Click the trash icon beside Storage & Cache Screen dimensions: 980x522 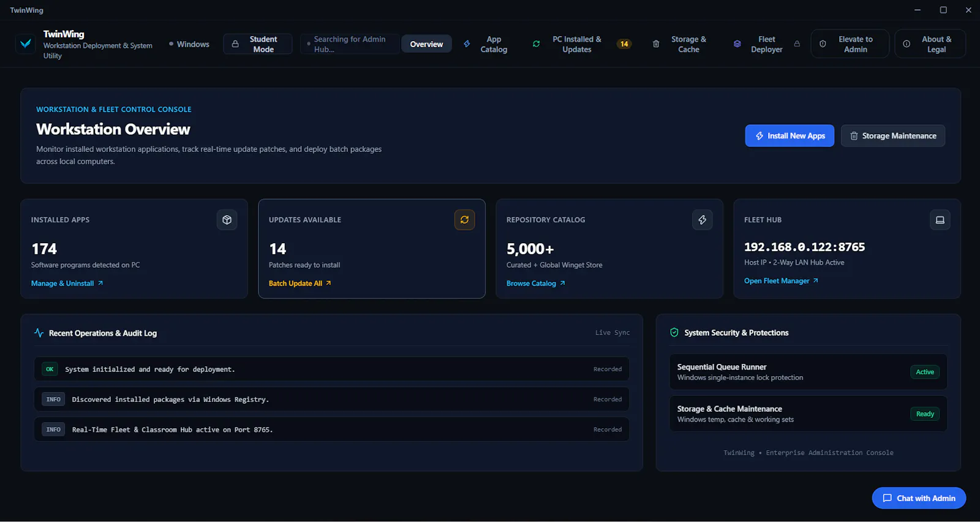656,44
